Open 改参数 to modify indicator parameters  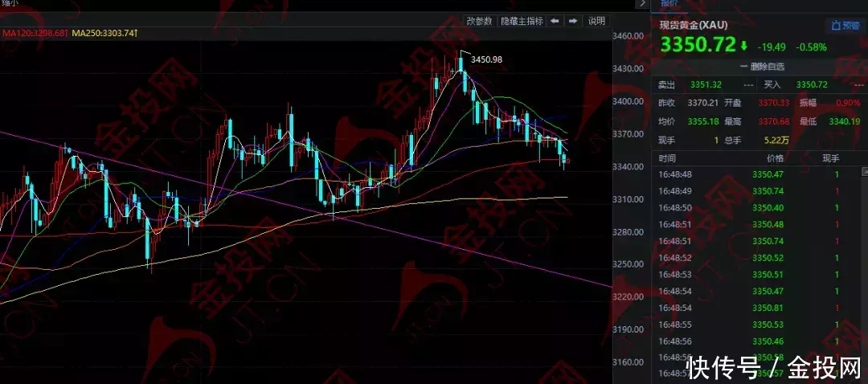click(481, 21)
